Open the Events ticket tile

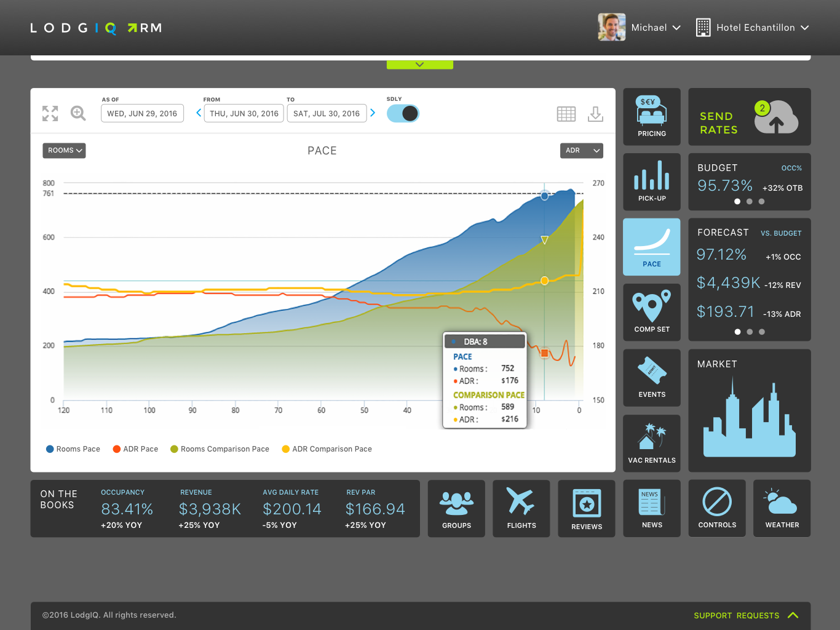tap(651, 377)
